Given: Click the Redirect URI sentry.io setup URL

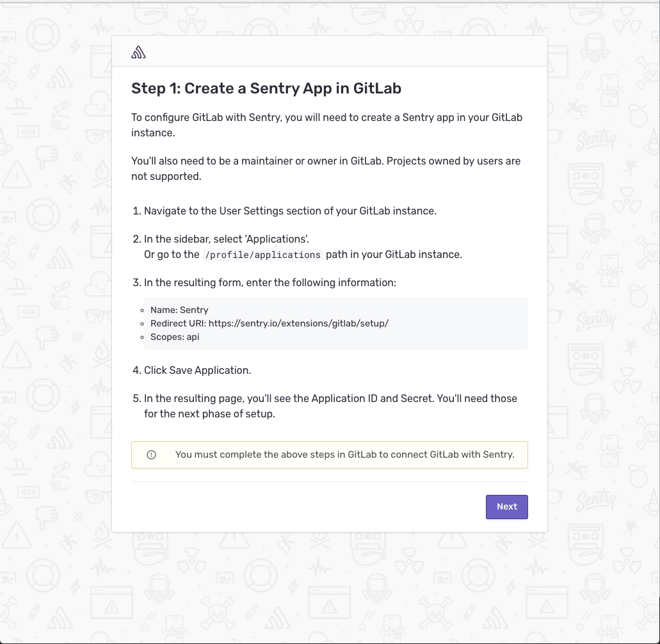Looking at the screenshot, I should click(x=298, y=323).
